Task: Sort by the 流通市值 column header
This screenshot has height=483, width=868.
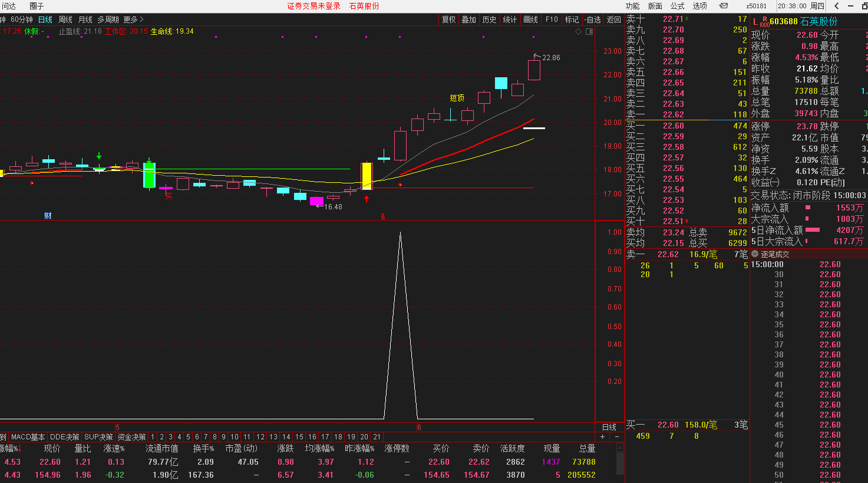Action: point(161,449)
